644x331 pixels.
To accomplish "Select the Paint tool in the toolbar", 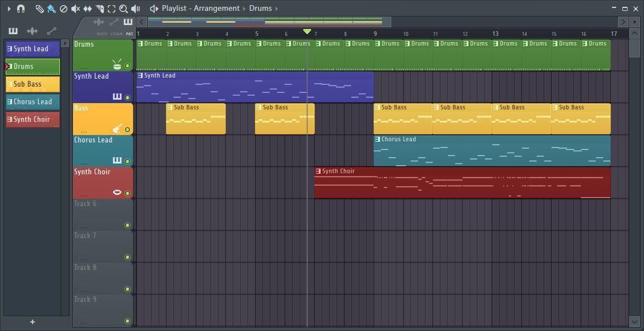I will pyautogui.click(x=52, y=9).
